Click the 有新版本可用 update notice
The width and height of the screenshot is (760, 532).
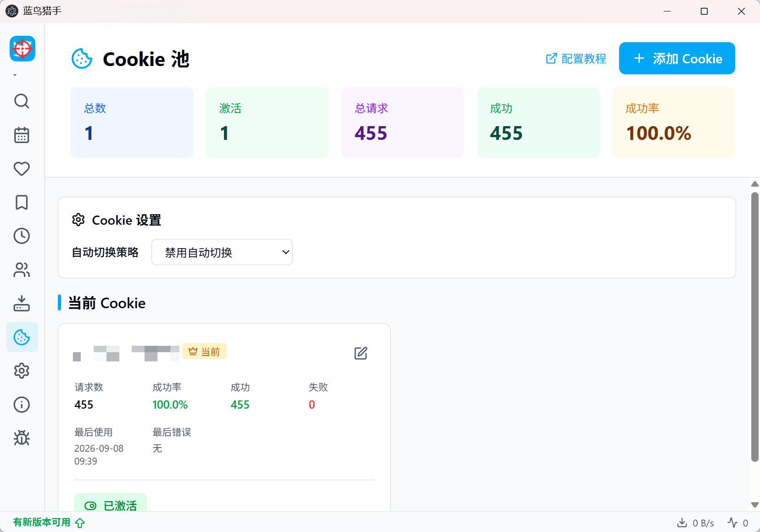[x=42, y=522]
